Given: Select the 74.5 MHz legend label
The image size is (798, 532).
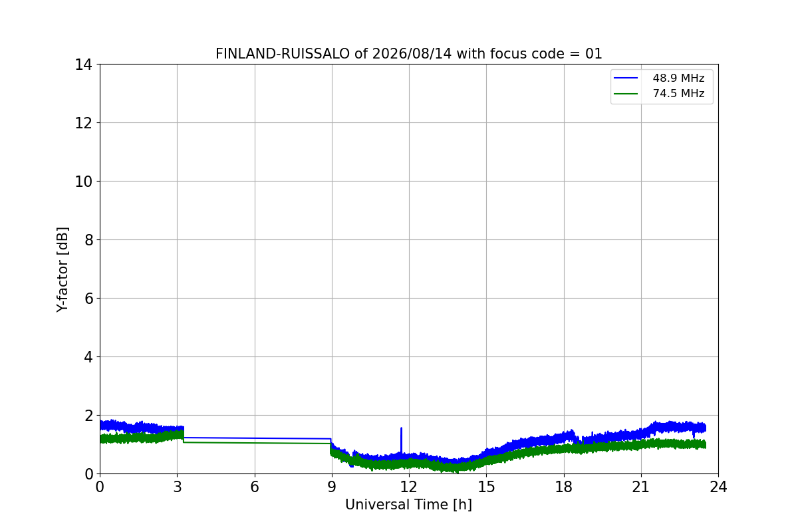Looking at the screenshot, I should [678, 94].
